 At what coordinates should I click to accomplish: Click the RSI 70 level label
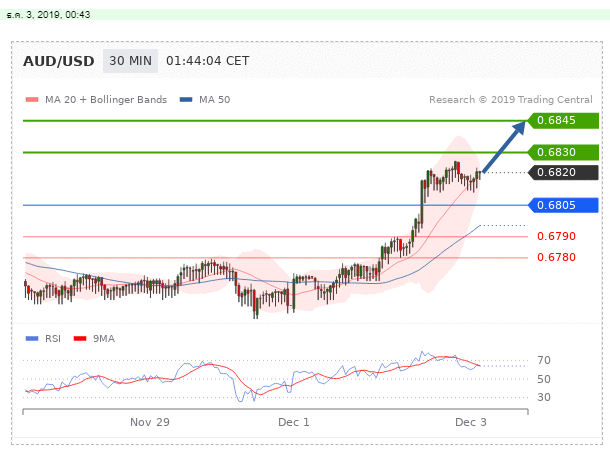[x=544, y=360]
